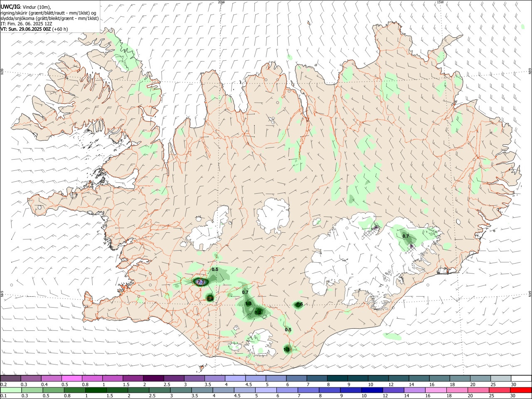Select the crimson swatch between 25 and 30 lower scale
532x399 pixels.
point(500,390)
